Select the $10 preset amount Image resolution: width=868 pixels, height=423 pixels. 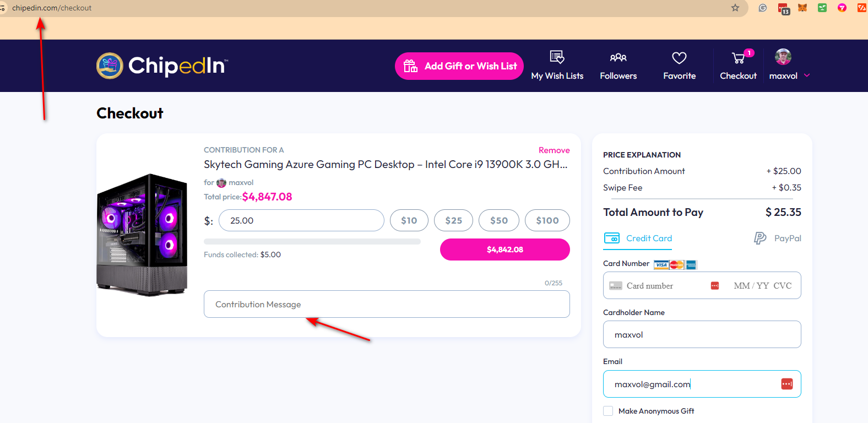click(409, 220)
